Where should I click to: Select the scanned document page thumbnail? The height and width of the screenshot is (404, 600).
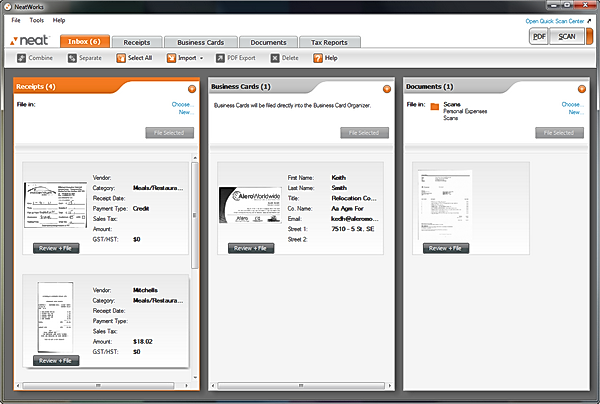pyautogui.click(x=445, y=205)
